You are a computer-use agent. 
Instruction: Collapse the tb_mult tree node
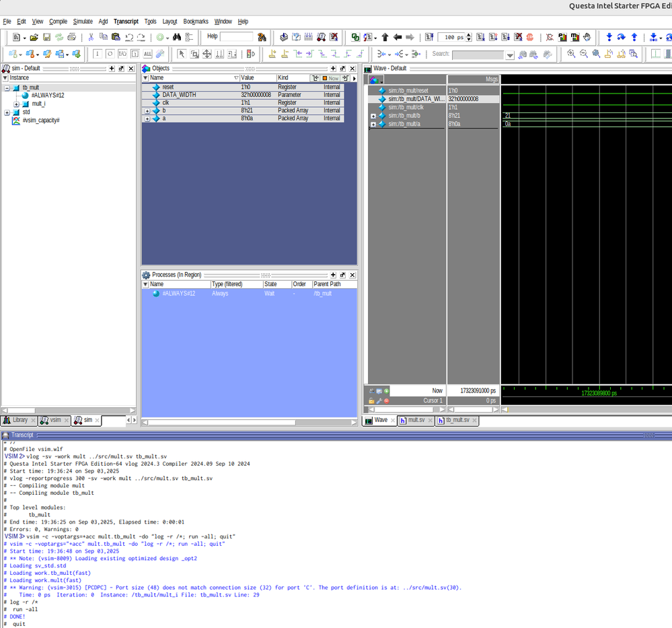[7, 88]
